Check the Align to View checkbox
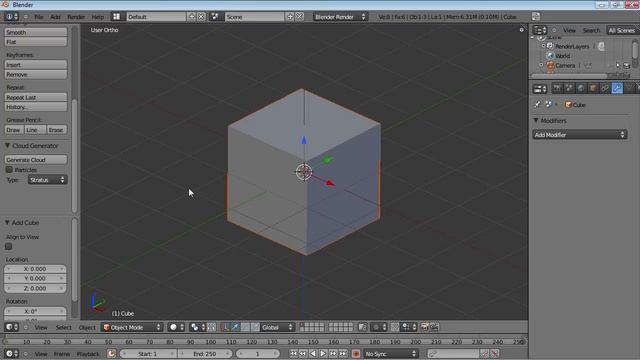 tap(9, 247)
